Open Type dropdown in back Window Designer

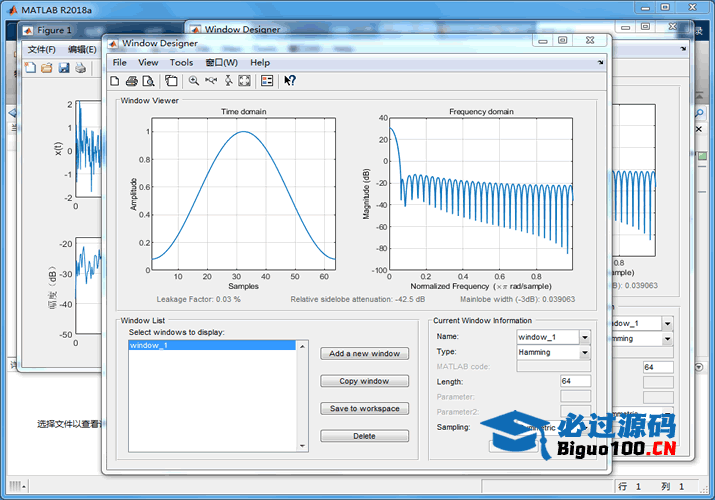(x=667, y=339)
